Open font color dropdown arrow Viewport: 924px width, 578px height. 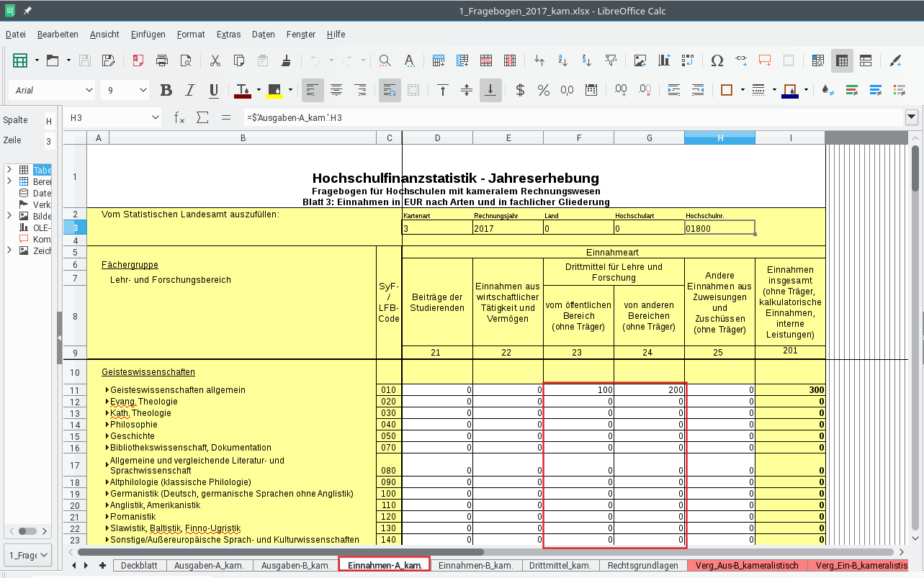(x=257, y=90)
